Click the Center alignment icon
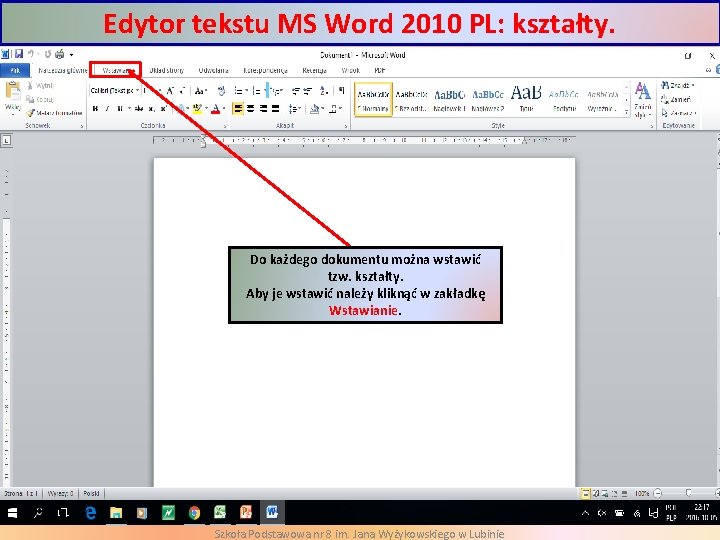The width and height of the screenshot is (720, 540). pyautogui.click(x=250, y=109)
